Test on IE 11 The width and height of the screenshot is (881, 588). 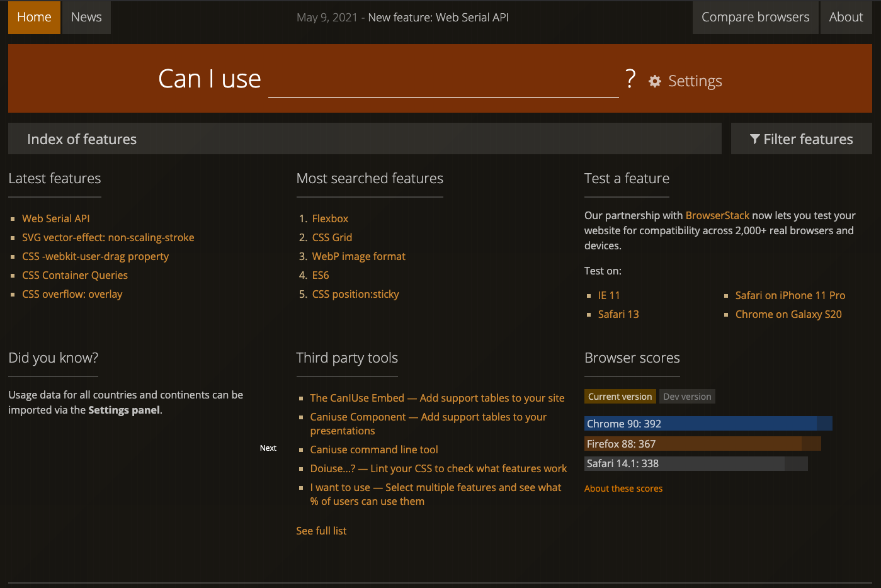pos(609,295)
